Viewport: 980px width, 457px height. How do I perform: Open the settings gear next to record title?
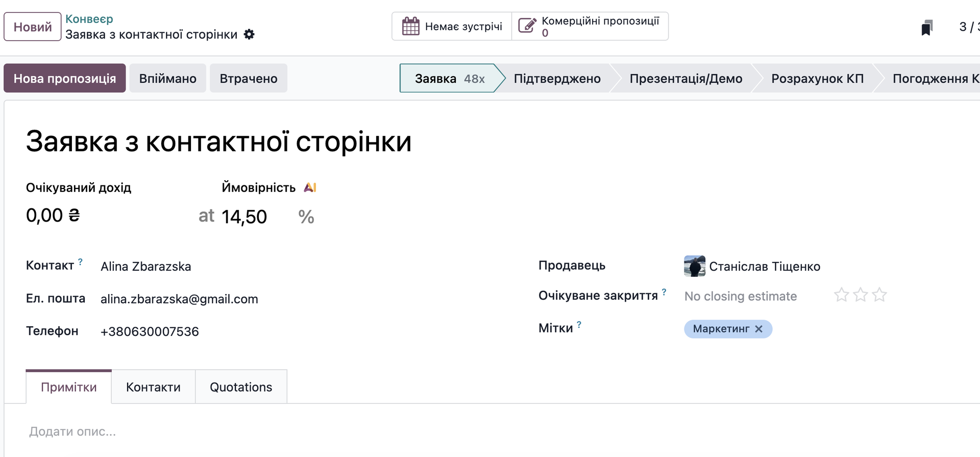point(249,34)
